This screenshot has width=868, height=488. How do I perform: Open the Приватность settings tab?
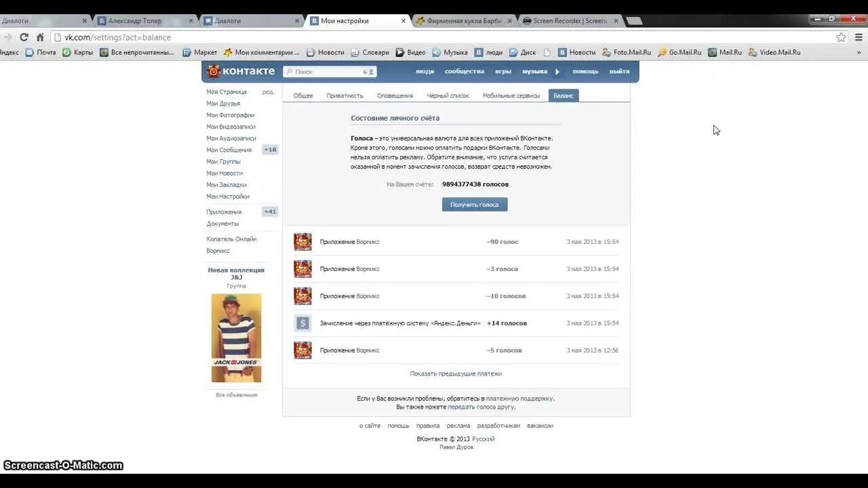(x=344, y=96)
